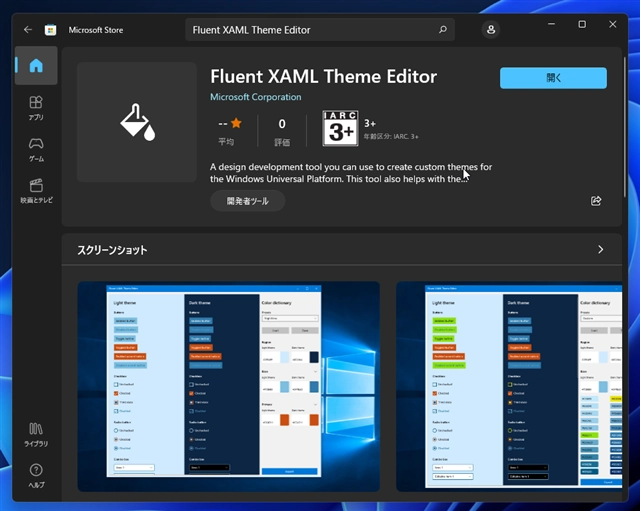640x511 pixels.
Task: Click the '年齢区分: IARC. 3+' text
Action: coord(391,136)
